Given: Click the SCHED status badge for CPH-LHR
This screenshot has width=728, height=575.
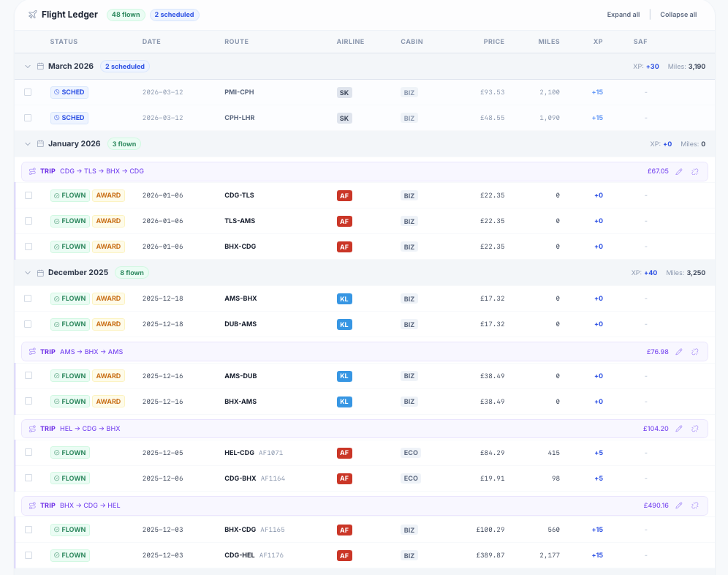Looking at the screenshot, I should coord(69,118).
